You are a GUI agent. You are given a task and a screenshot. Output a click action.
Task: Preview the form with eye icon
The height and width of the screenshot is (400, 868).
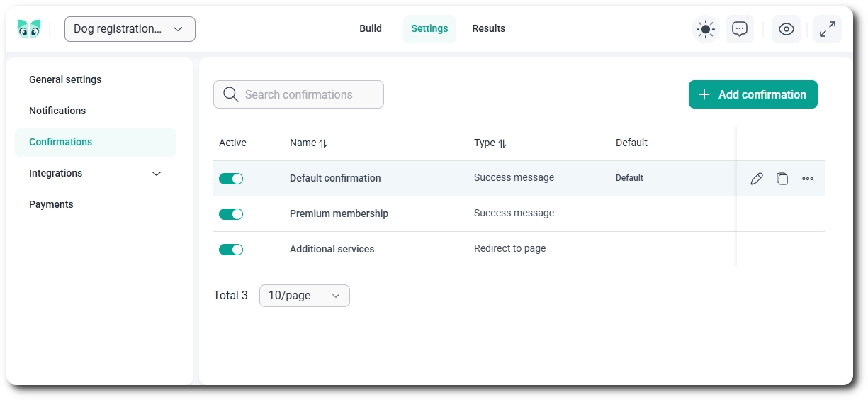point(786,29)
